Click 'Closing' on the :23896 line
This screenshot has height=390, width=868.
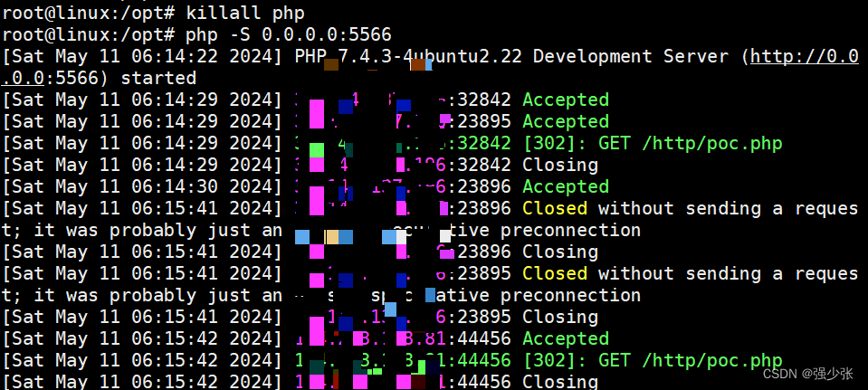(560, 252)
